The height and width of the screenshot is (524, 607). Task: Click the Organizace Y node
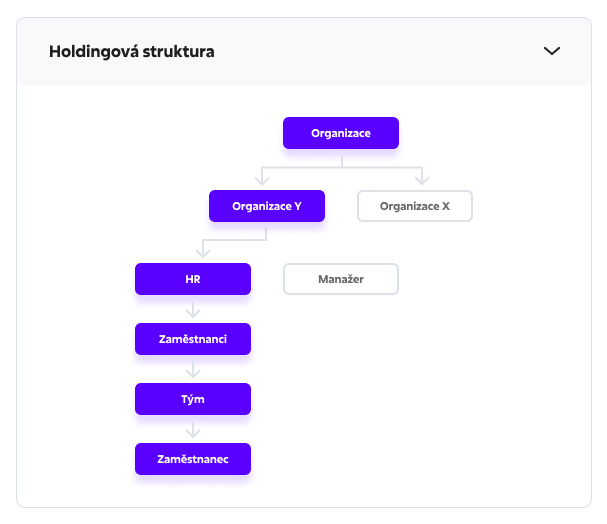tap(267, 206)
